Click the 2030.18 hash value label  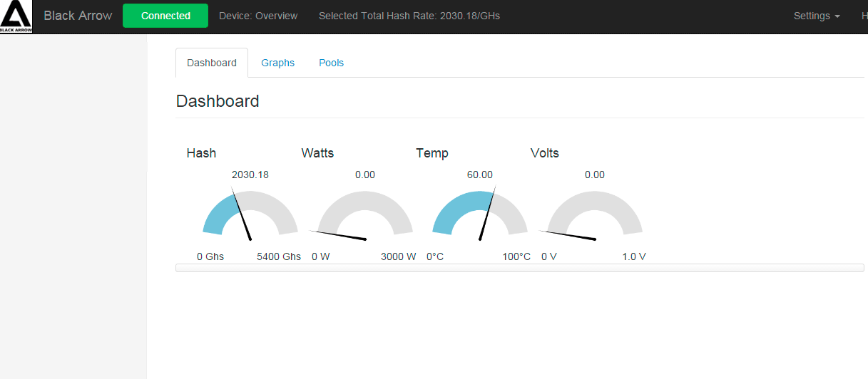pos(250,175)
